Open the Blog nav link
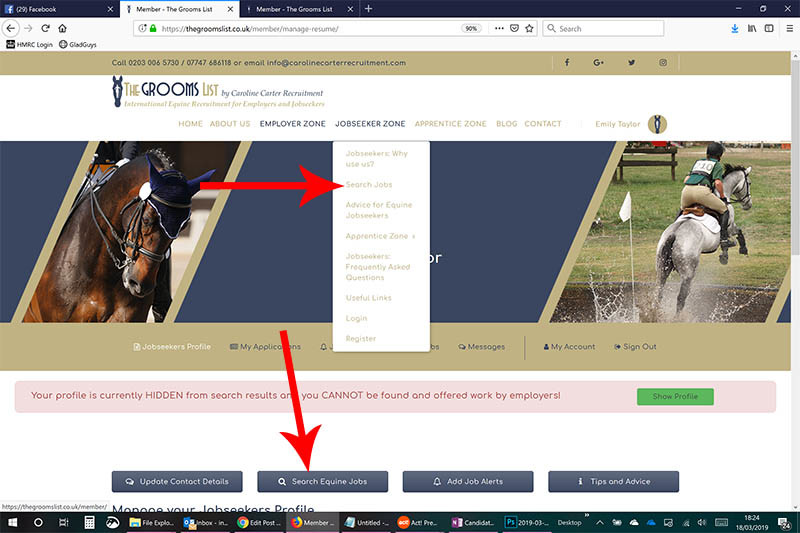The image size is (800, 533). coord(507,124)
